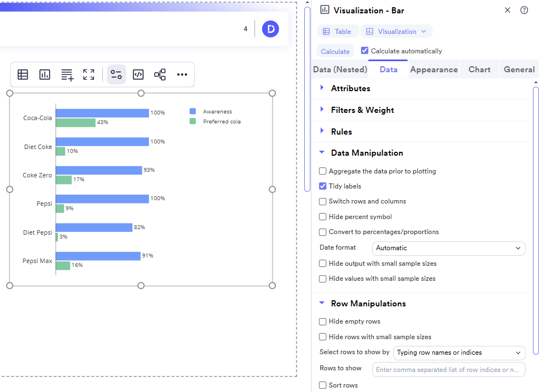Open the General tab

pos(519,70)
